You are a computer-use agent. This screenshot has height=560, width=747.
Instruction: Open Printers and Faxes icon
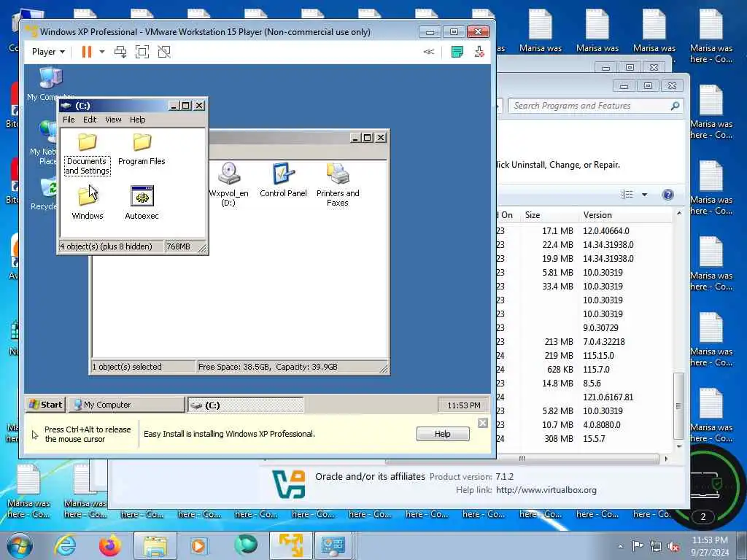tap(338, 184)
